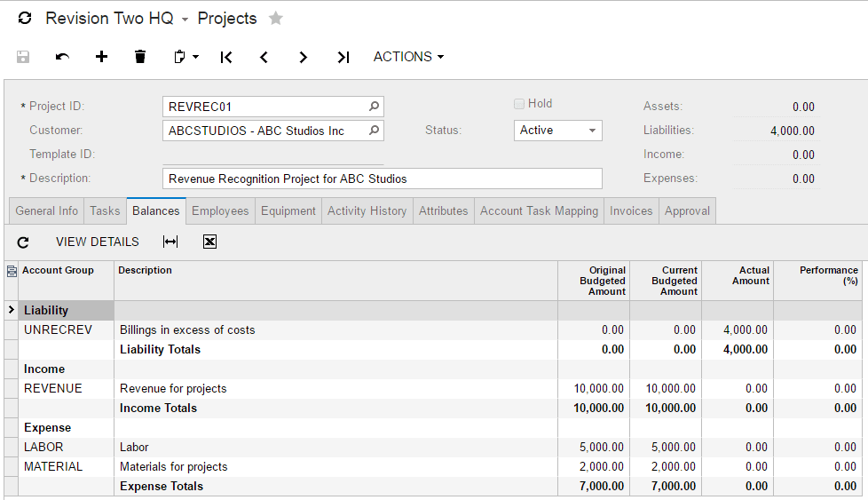The width and height of the screenshot is (868, 500).
Task: Fit columns to width in grid
Action: 170,242
